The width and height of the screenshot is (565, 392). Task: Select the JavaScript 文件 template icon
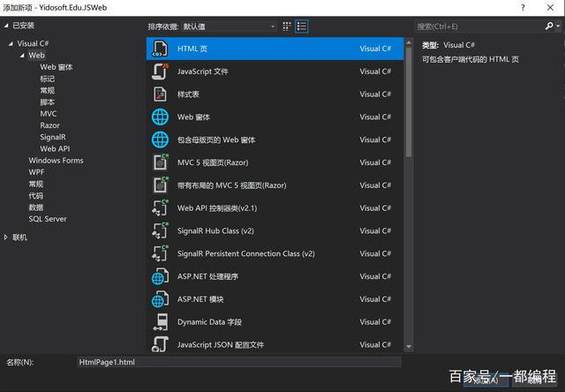point(160,72)
